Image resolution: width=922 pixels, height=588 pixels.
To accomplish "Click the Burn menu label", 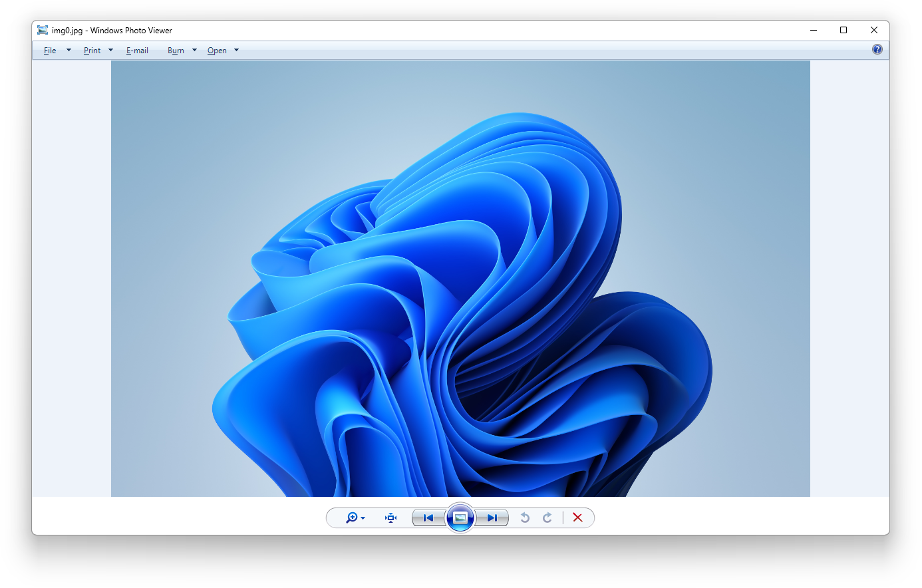I will point(176,51).
